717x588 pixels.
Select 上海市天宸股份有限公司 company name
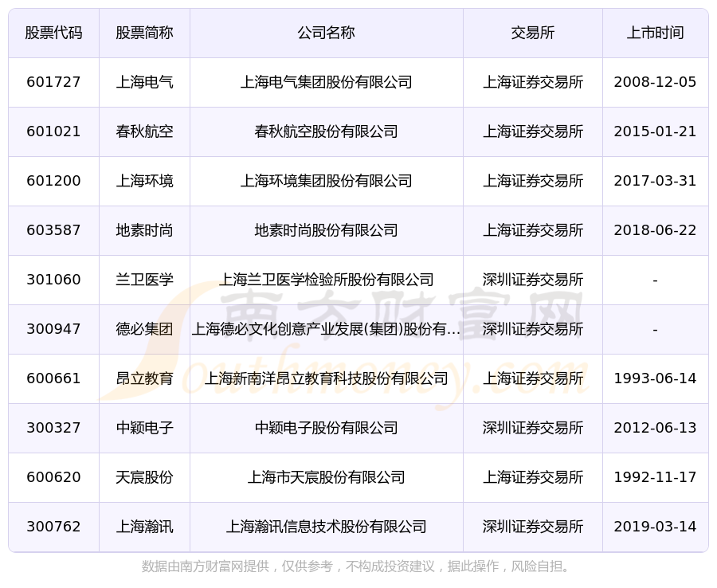click(x=326, y=477)
